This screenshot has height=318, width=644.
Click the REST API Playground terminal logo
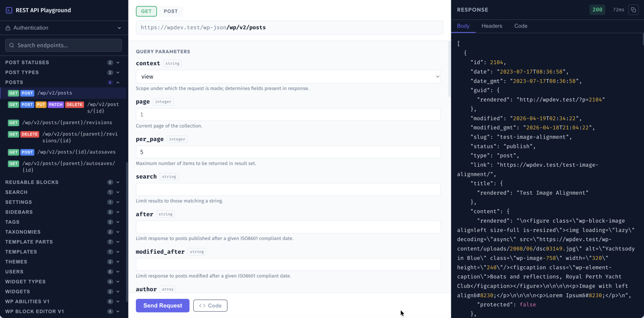[9, 10]
